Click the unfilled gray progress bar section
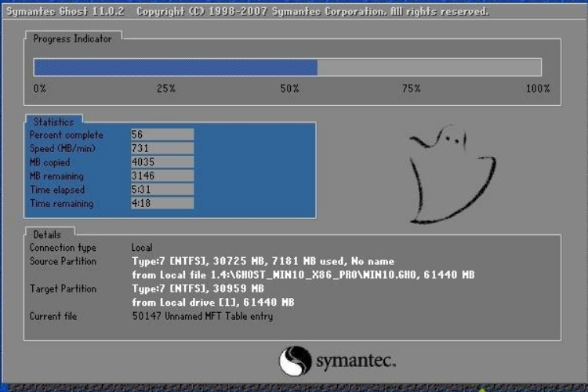Viewport: 588px width, 392px height. coord(429,67)
